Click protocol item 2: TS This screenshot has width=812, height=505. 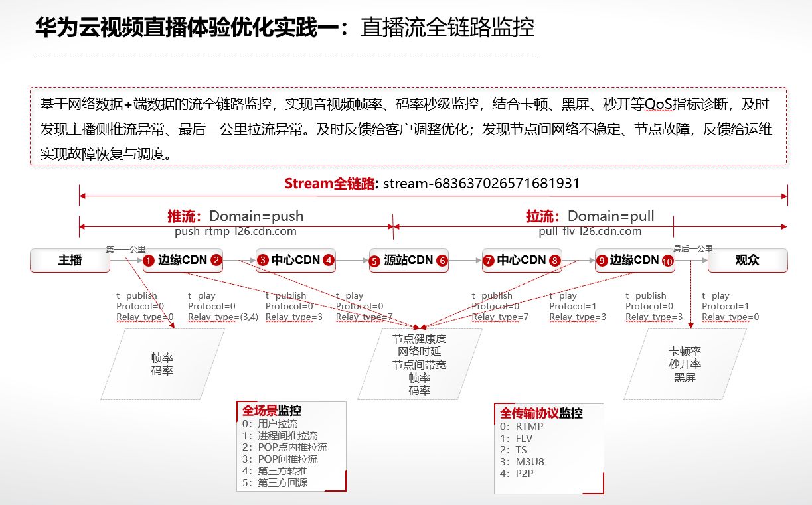coord(514,450)
